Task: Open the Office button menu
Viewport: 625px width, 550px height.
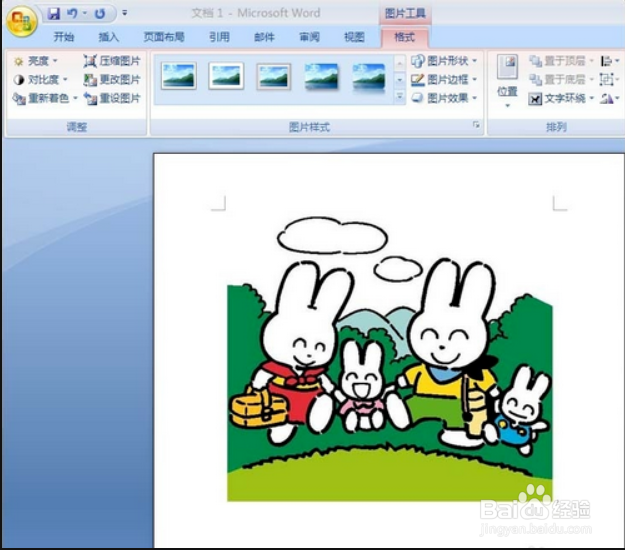Action: [x=22, y=21]
